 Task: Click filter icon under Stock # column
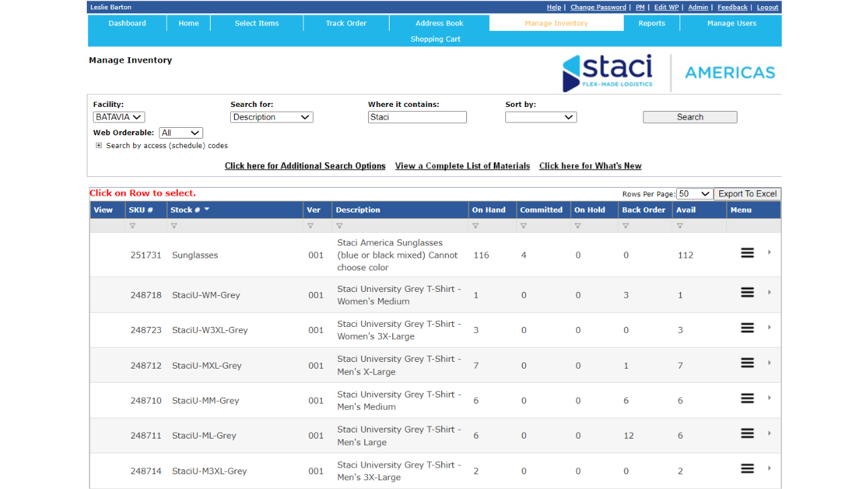click(x=174, y=226)
